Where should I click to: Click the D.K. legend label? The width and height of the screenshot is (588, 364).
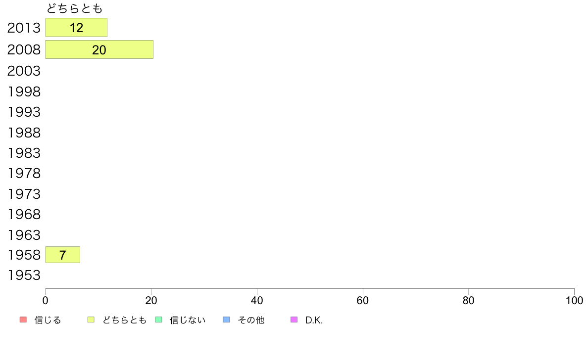click(314, 320)
